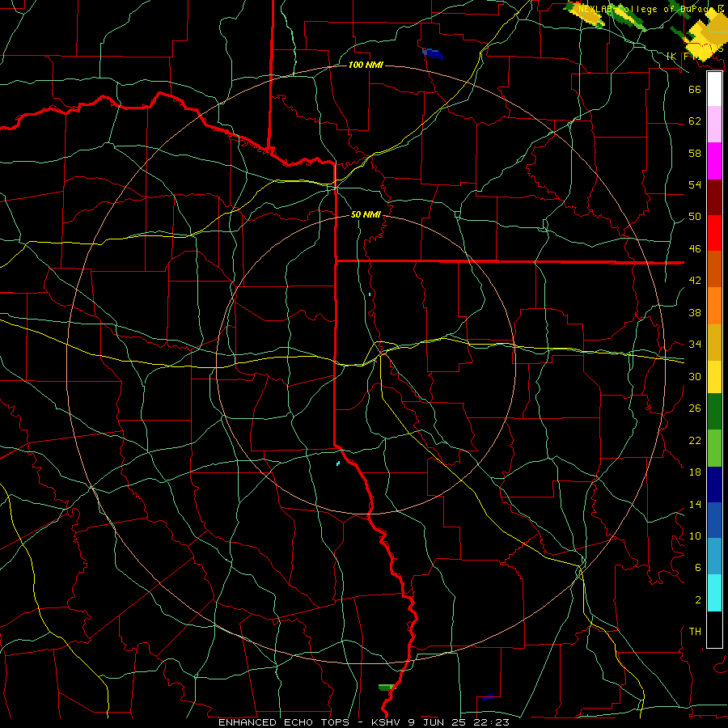
Task: Click the '46' scale label
Action: click(x=695, y=249)
